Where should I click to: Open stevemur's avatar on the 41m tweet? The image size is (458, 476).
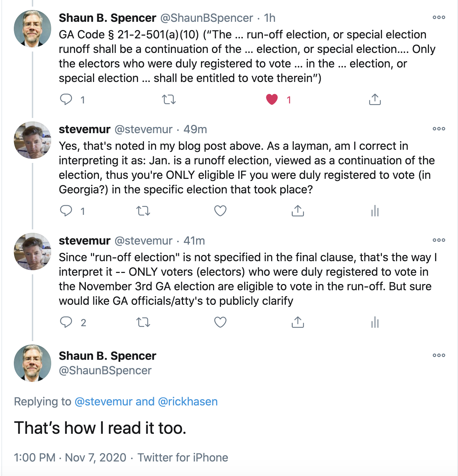33,251
